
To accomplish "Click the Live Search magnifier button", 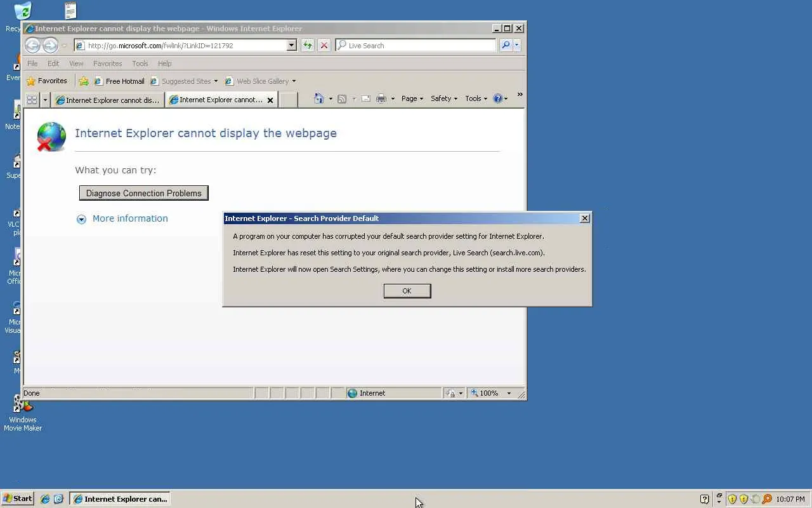I will pyautogui.click(x=506, y=45).
